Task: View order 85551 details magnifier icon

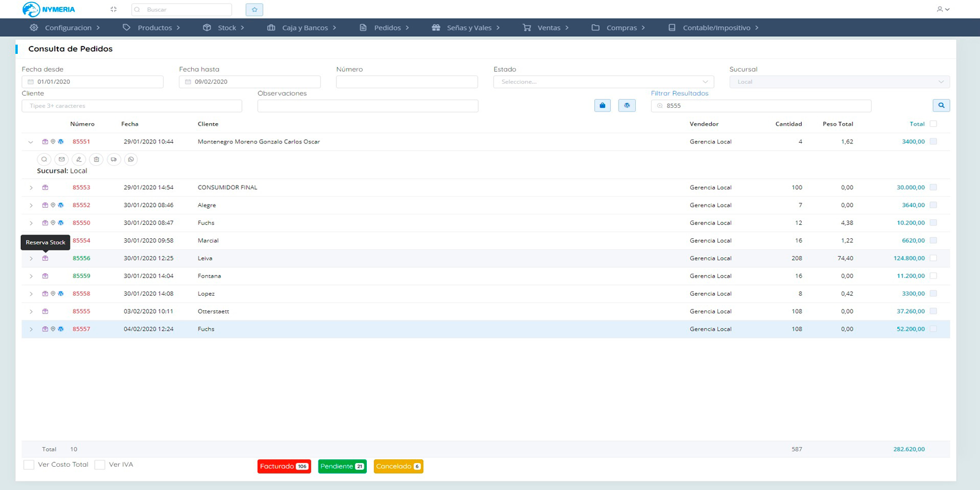Action: (x=44, y=159)
